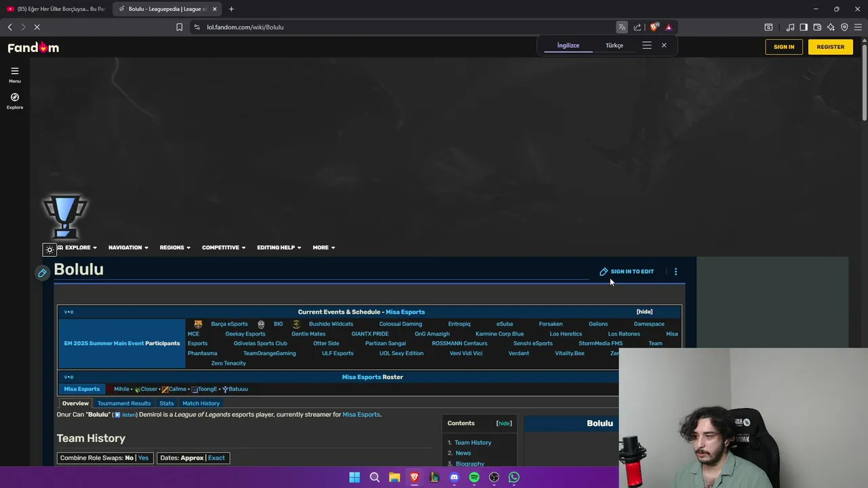Click the Fandom logo
This screenshot has height=488, width=868.
point(33,47)
